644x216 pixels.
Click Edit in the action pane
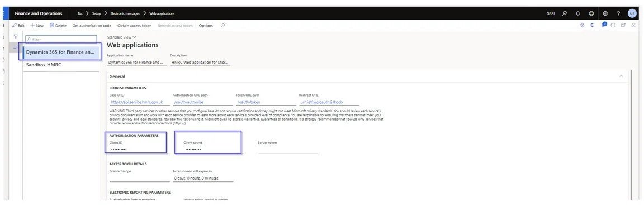pyautogui.click(x=18, y=26)
